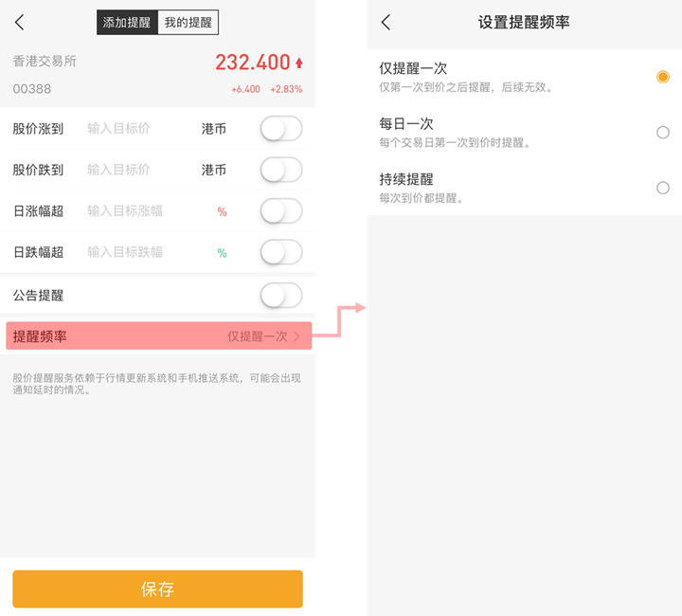The width and height of the screenshot is (682, 616).
Task: Enable the 股价跌到 toggle switch
Action: (281, 170)
